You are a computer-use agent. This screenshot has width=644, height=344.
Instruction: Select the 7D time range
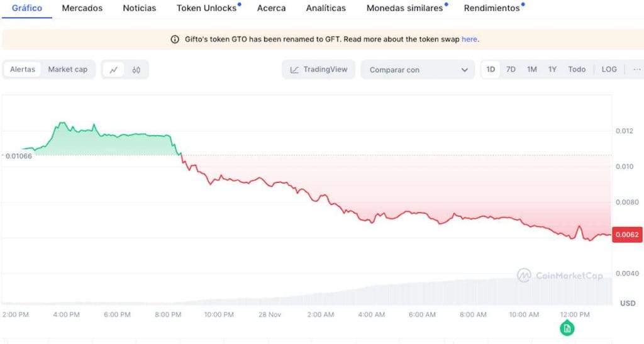coord(511,69)
